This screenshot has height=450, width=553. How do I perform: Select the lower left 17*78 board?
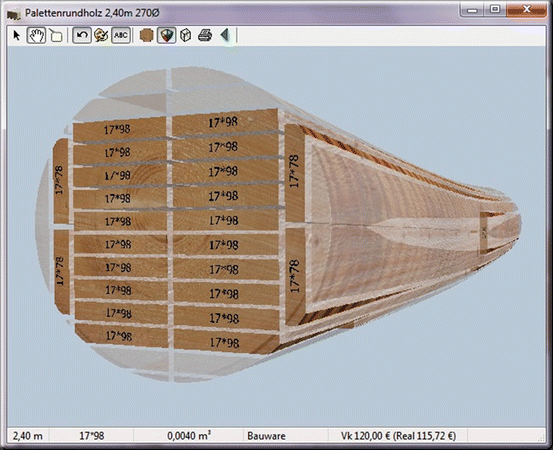point(62,272)
